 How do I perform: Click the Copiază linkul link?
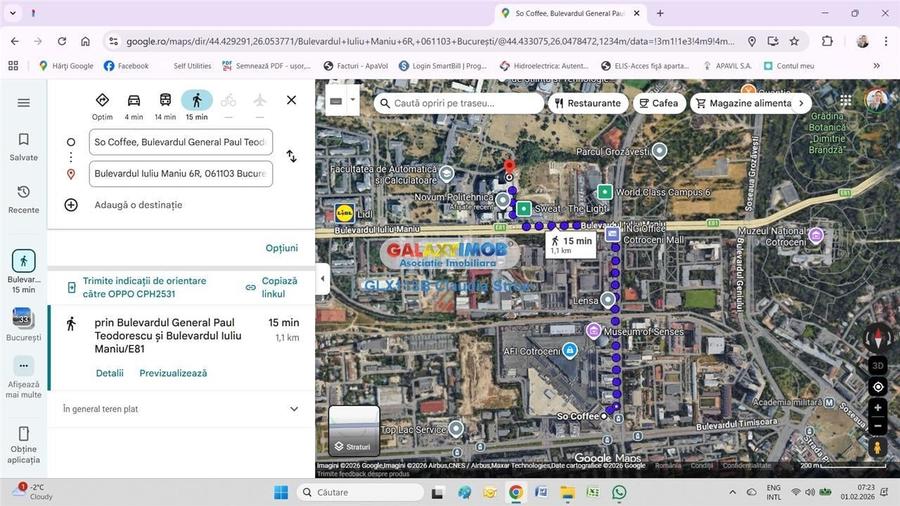272,288
